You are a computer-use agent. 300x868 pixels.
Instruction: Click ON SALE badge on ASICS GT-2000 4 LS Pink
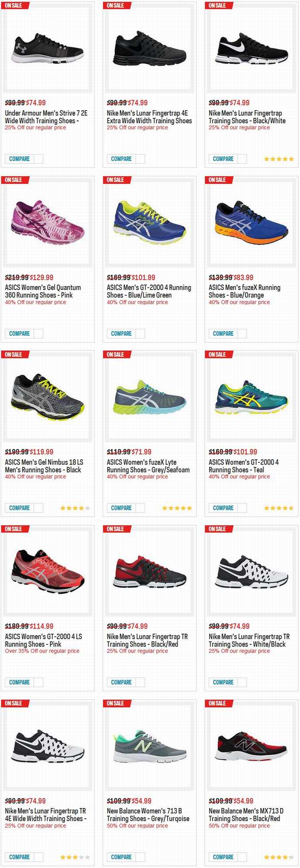(x=14, y=529)
